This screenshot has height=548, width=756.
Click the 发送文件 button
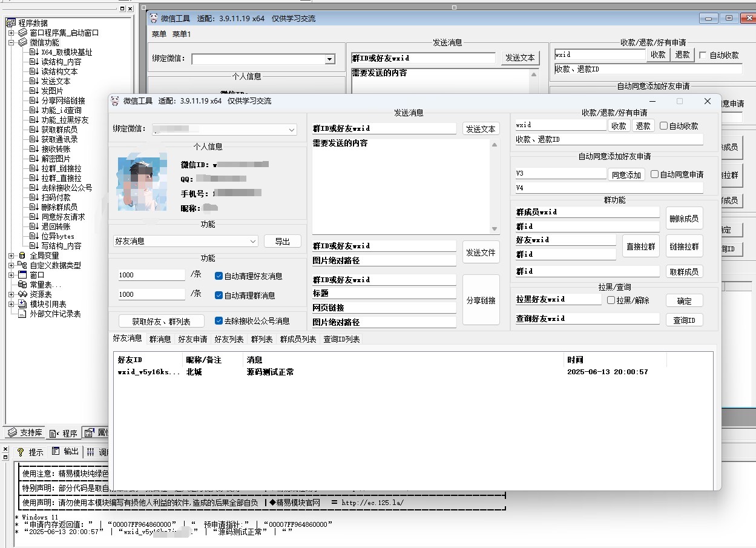coord(481,253)
